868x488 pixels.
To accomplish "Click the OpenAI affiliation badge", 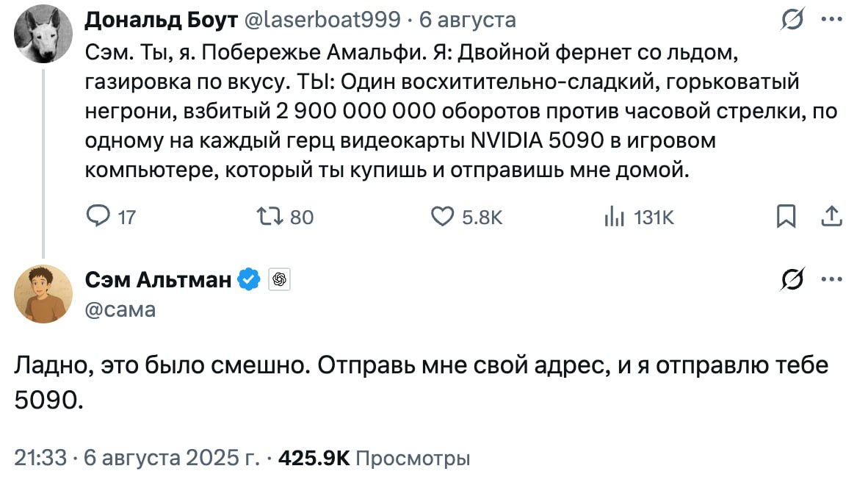I will [x=278, y=279].
